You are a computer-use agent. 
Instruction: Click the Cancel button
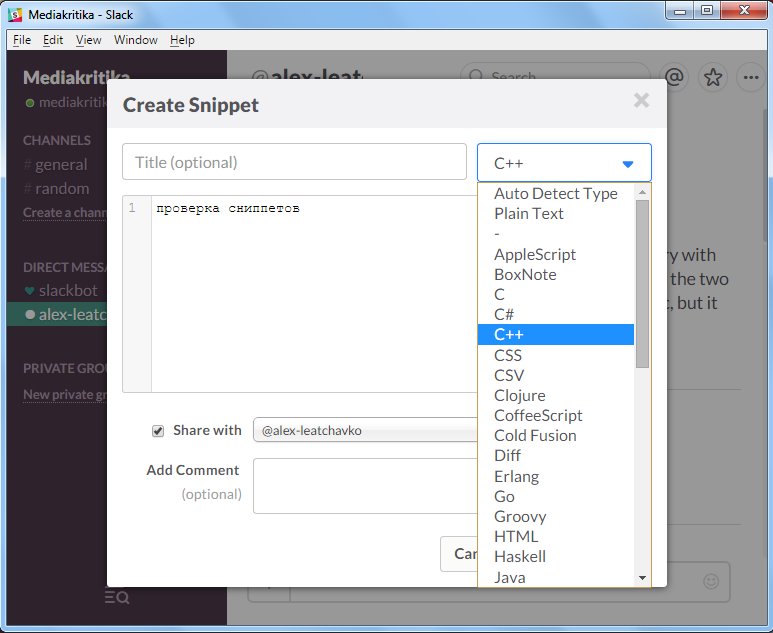point(459,554)
